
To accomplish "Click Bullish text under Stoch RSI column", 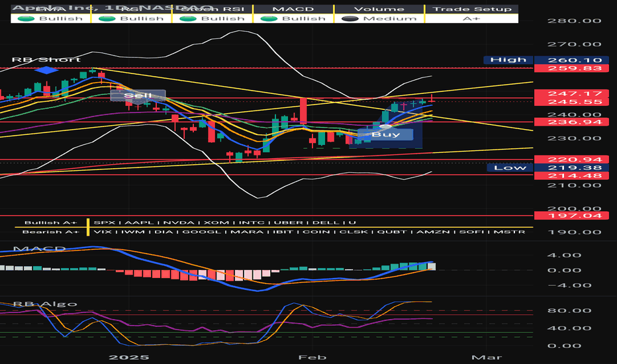I will pyautogui.click(x=222, y=19).
